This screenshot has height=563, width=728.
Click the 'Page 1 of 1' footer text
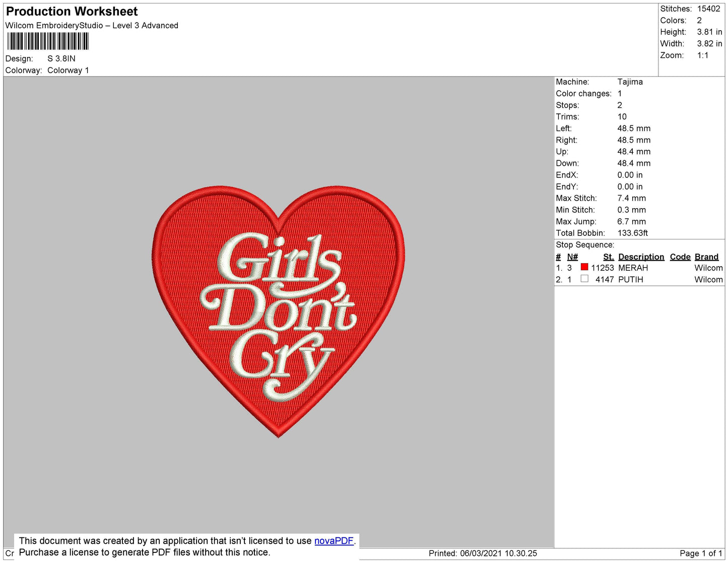[701, 553]
